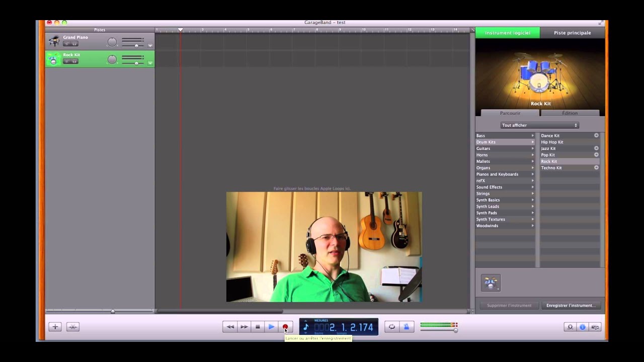Open the media browser button

[595, 327]
